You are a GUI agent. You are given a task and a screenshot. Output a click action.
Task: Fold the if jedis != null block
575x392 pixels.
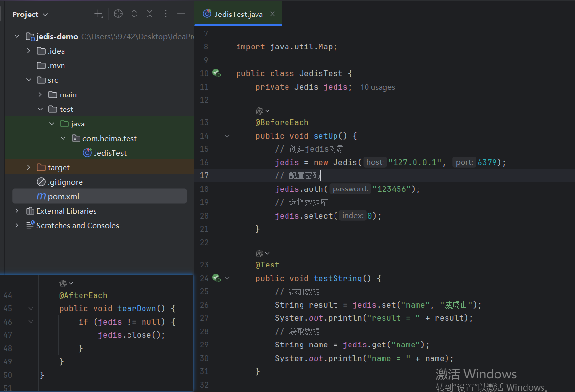point(31,322)
